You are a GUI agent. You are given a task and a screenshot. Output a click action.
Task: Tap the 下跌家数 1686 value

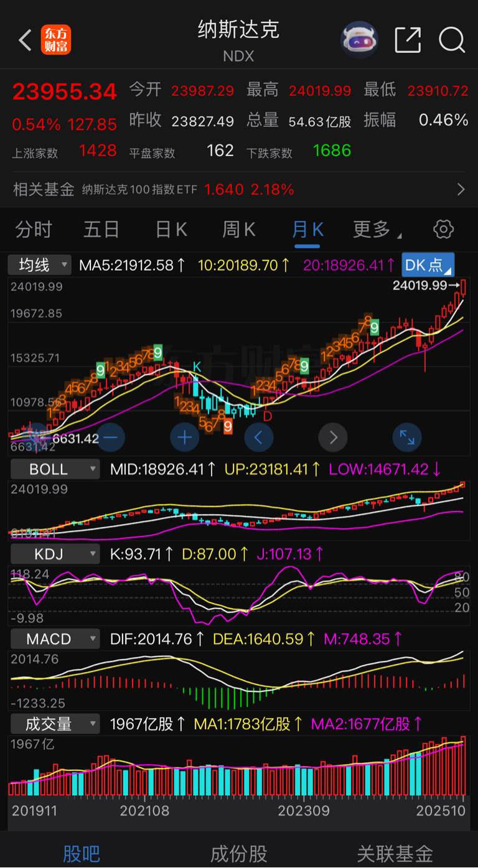tap(332, 151)
